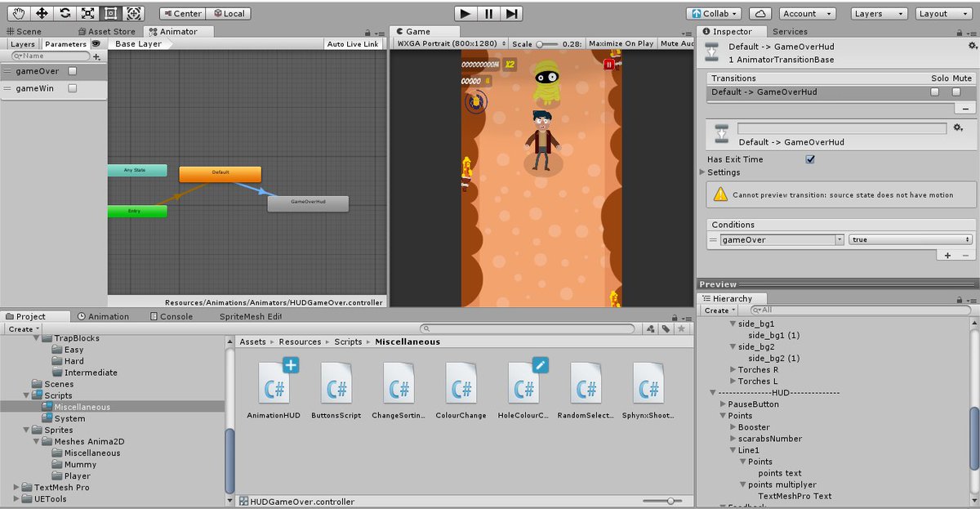The width and height of the screenshot is (980, 509).
Task: Toggle Auto Live Link in Animator
Action: pos(353,44)
